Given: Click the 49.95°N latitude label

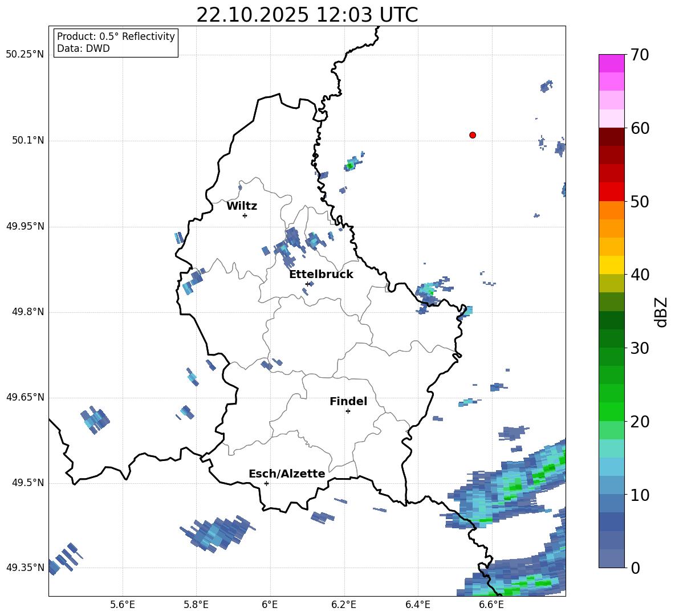Looking at the screenshot, I should [x=25, y=226].
